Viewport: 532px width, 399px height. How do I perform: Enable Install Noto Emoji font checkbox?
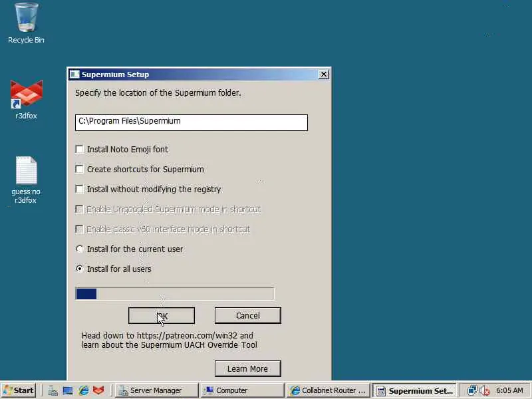(79, 149)
